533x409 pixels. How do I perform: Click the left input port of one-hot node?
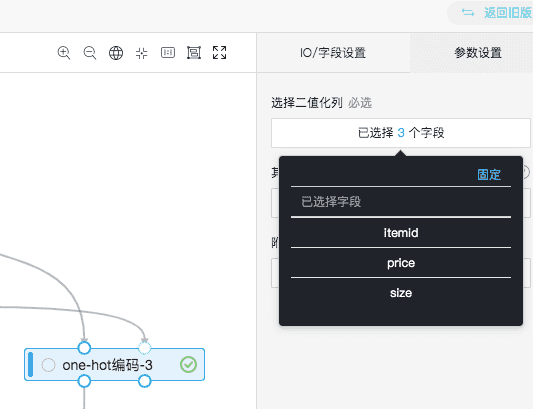point(84,348)
